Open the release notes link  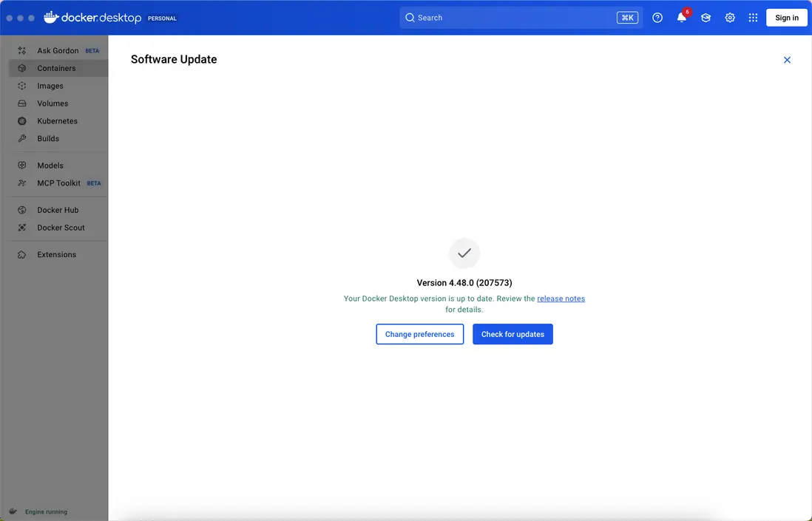pos(561,299)
